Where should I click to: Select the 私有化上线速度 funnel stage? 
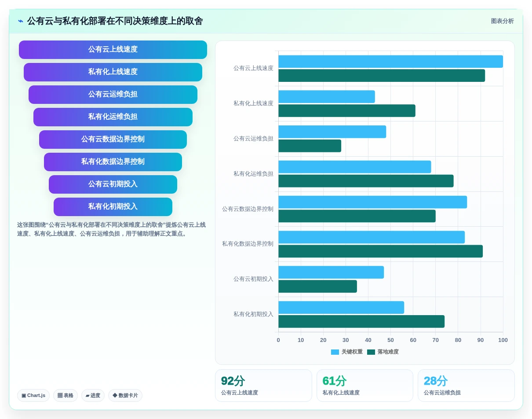coord(113,72)
